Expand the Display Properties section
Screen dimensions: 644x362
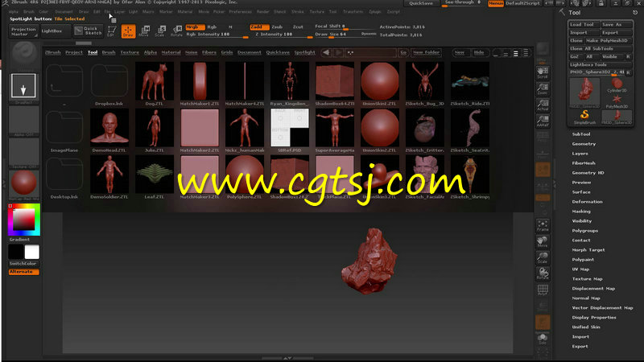coord(594,317)
